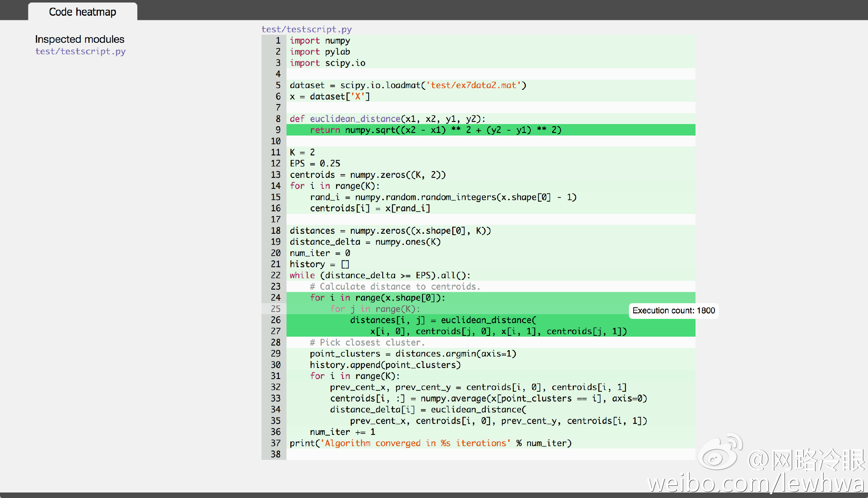Click the 'def euclidean_distance' line

(x=387, y=119)
